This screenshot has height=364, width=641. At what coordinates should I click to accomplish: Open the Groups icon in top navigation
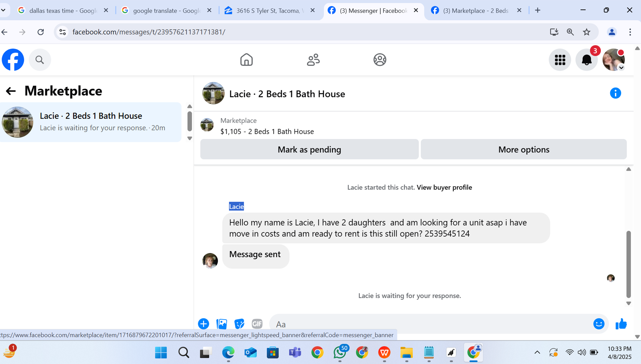coord(380,60)
